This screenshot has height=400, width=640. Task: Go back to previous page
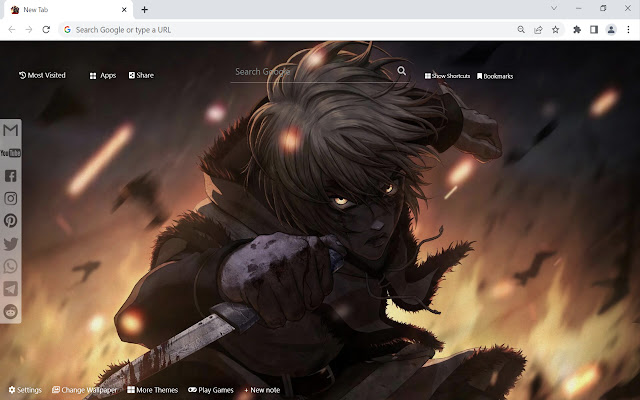(x=12, y=29)
